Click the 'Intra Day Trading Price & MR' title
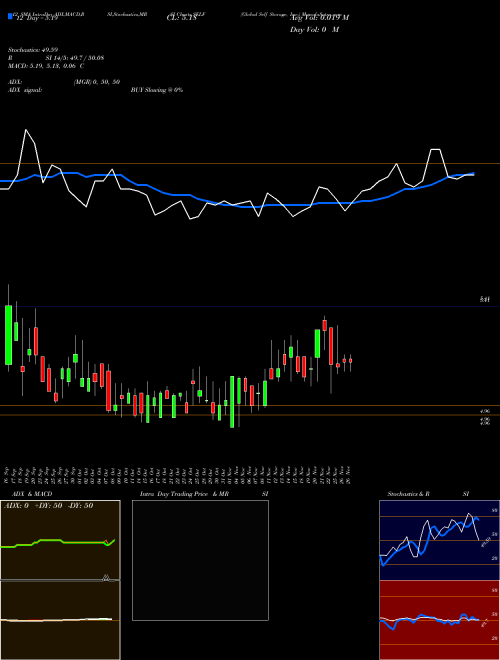This screenshot has height=660, width=500. point(184,494)
